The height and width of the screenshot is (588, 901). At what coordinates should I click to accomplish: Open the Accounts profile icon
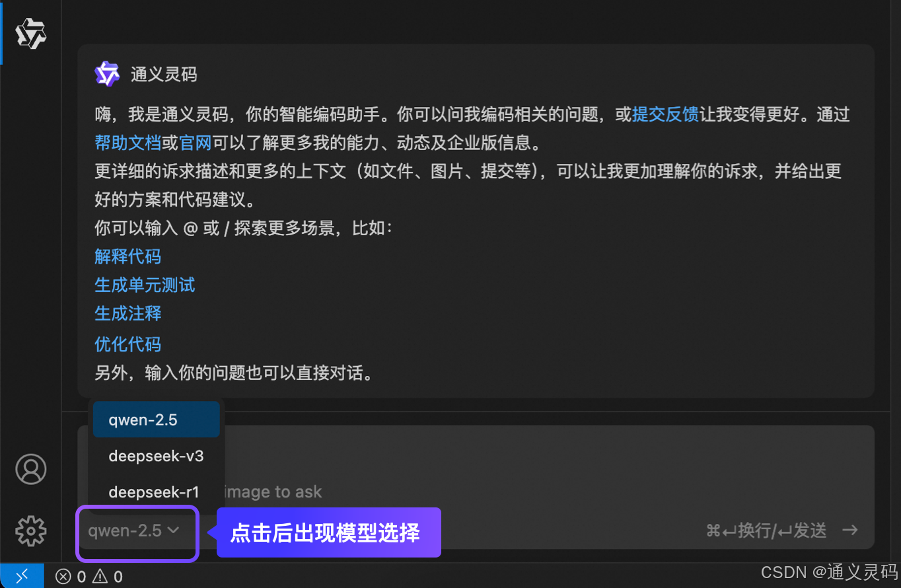(x=30, y=469)
